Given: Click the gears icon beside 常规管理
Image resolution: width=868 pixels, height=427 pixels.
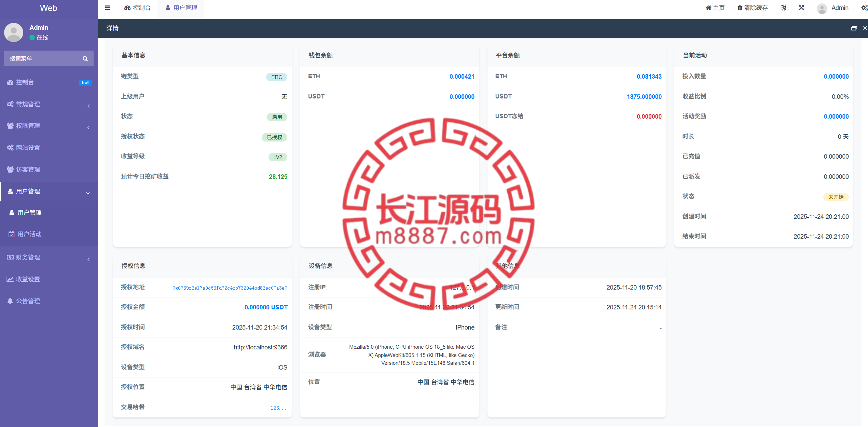Looking at the screenshot, I should click(x=10, y=104).
